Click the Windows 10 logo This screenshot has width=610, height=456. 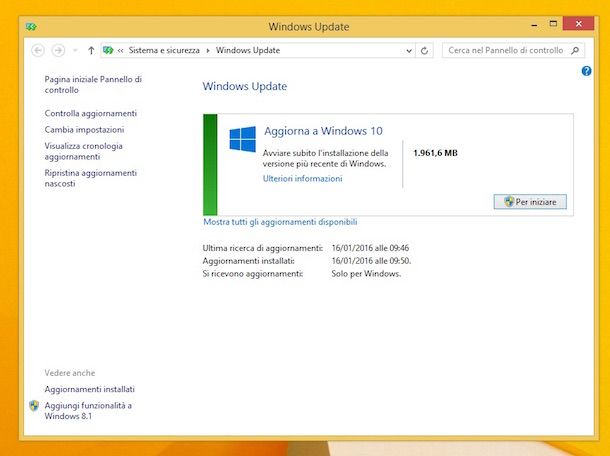(x=242, y=139)
